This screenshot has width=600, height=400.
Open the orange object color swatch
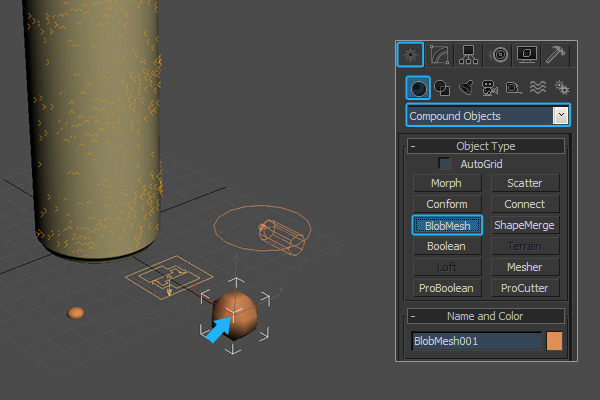(554, 341)
